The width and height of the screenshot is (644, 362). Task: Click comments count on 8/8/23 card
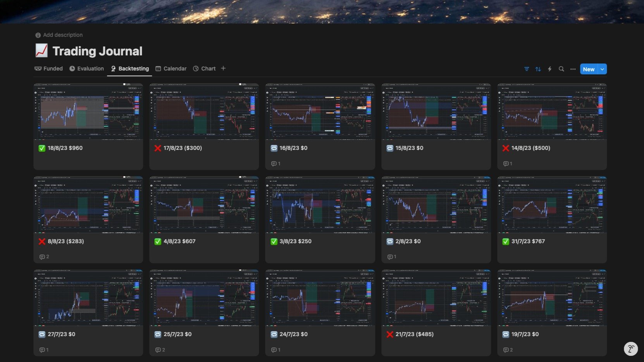[x=44, y=257]
